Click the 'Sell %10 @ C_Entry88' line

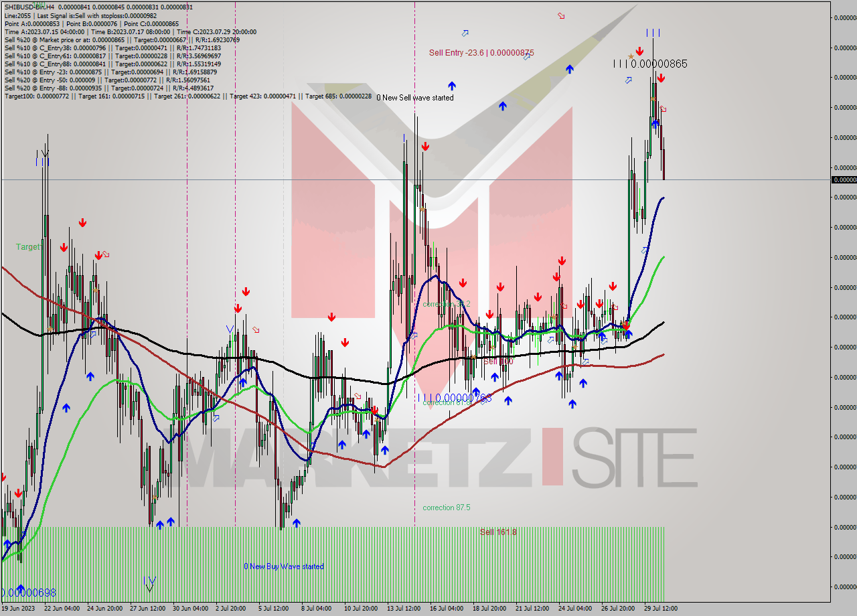point(112,64)
